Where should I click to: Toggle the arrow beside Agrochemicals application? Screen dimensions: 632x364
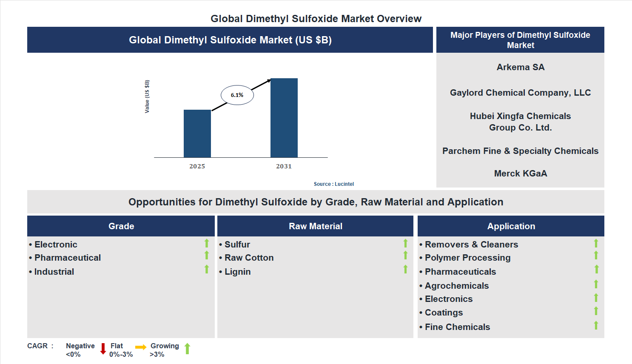click(x=596, y=284)
